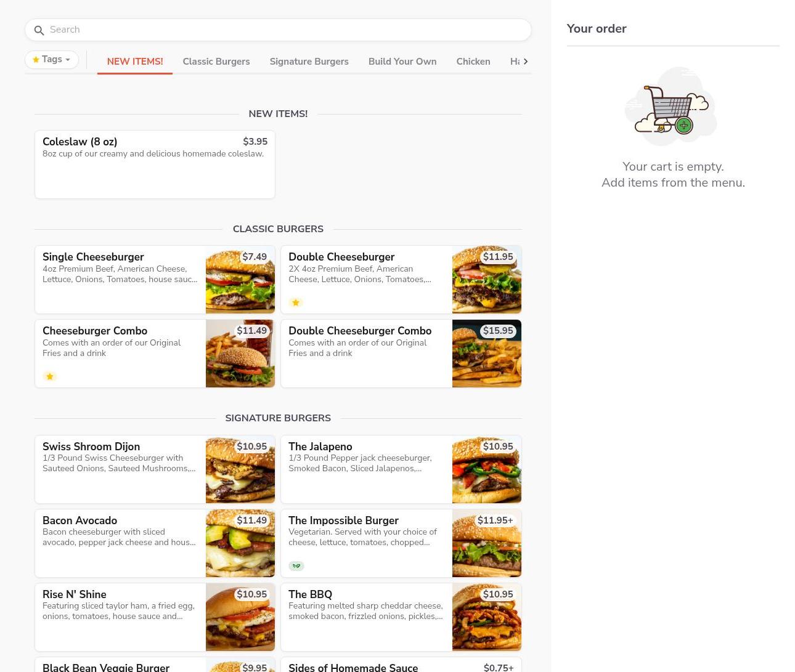
Task: Click the Bacon Avocado burger photo
Action: pyautogui.click(x=240, y=543)
